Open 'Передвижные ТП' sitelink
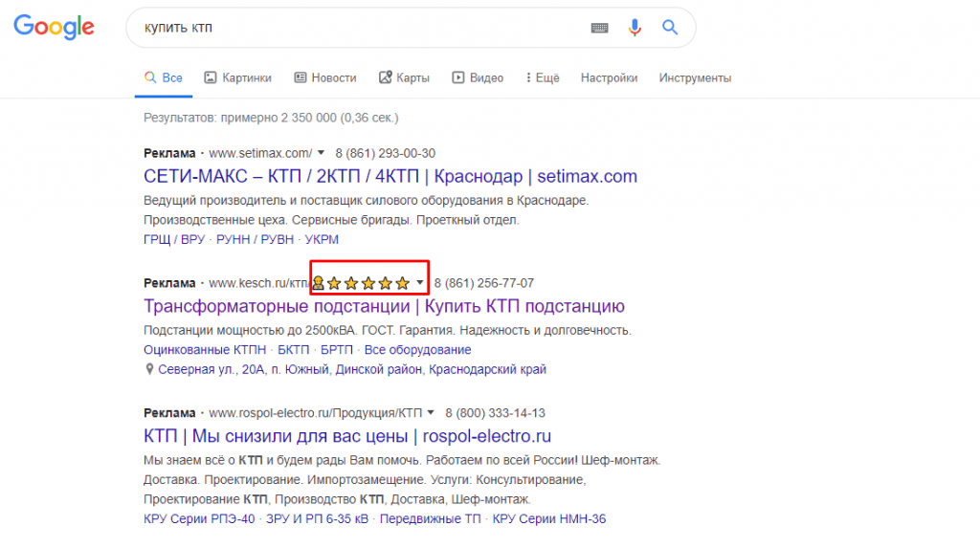Viewport: 980px width, 548px height. pyautogui.click(x=431, y=518)
